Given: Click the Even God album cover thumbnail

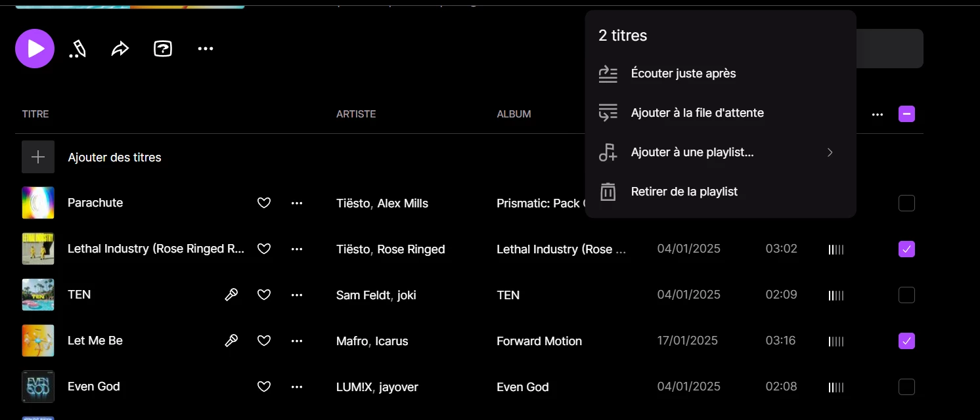Looking at the screenshot, I should (38, 387).
